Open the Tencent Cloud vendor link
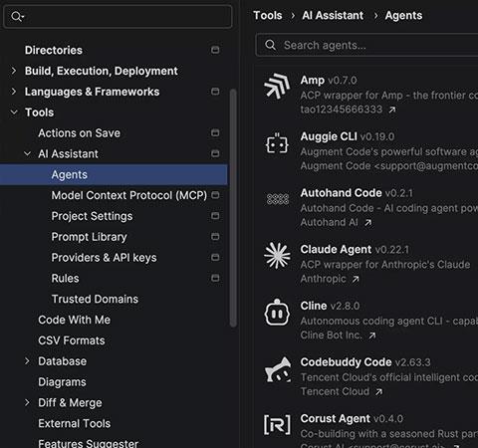 click(335, 391)
